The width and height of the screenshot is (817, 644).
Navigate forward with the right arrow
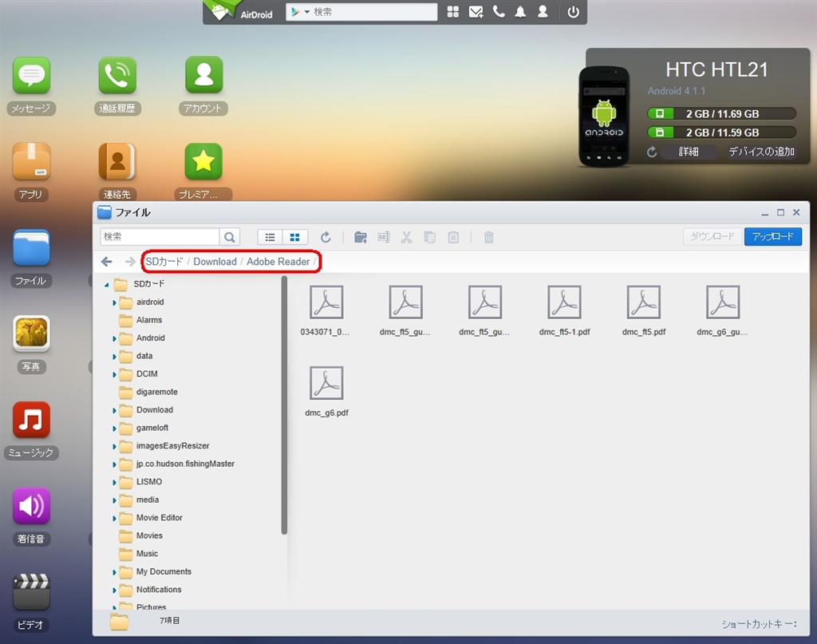click(x=130, y=262)
